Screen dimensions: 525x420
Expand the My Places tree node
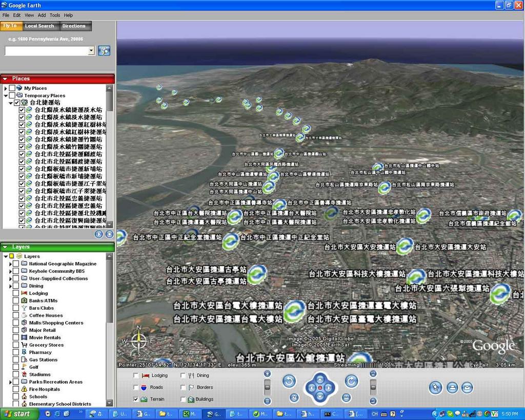(5, 88)
